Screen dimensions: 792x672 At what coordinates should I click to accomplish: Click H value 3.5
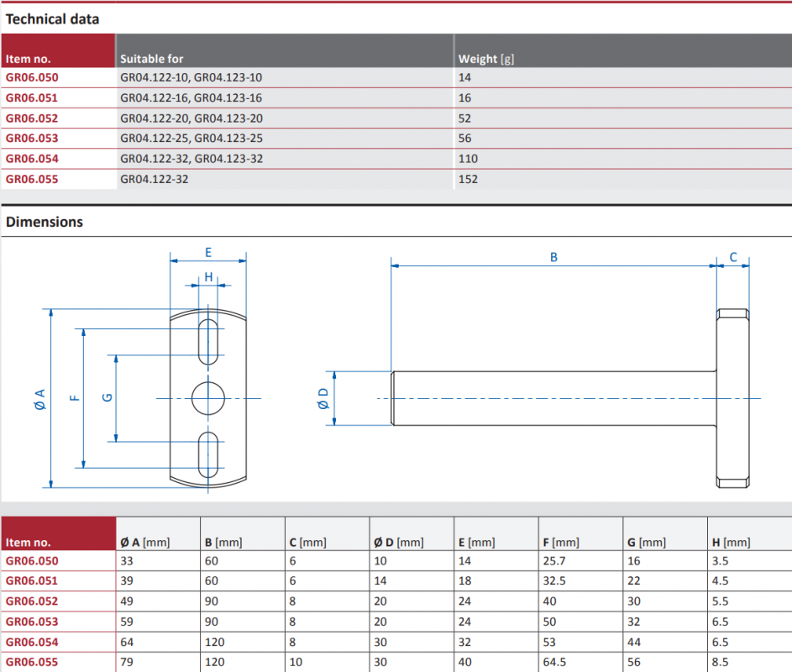point(721,561)
